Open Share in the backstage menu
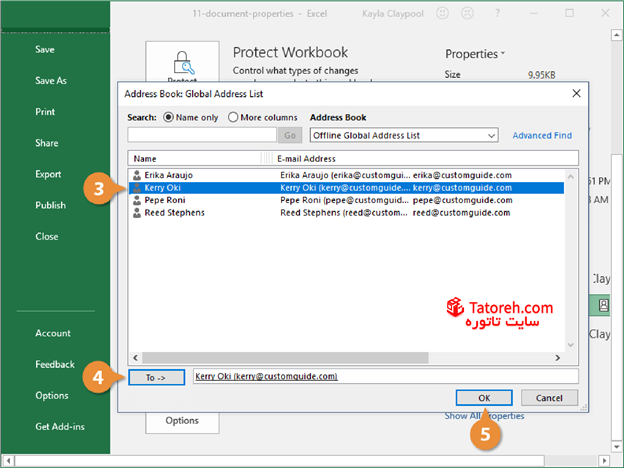 pyautogui.click(x=47, y=143)
